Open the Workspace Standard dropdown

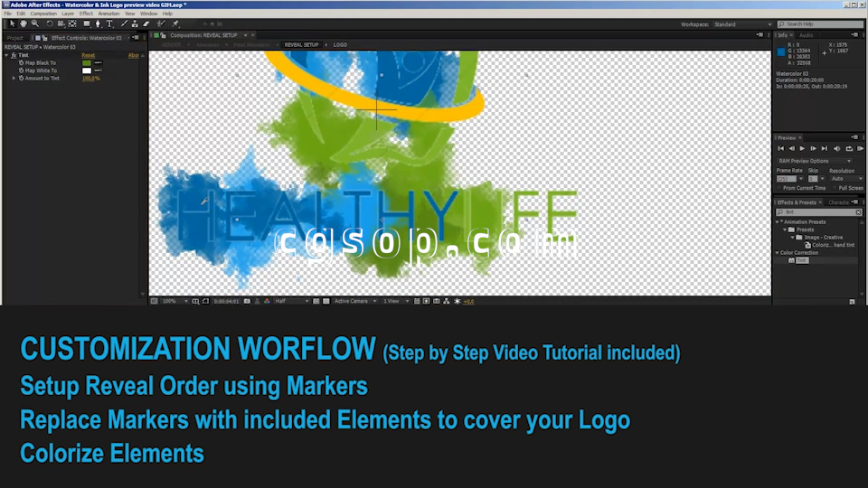[742, 24]
